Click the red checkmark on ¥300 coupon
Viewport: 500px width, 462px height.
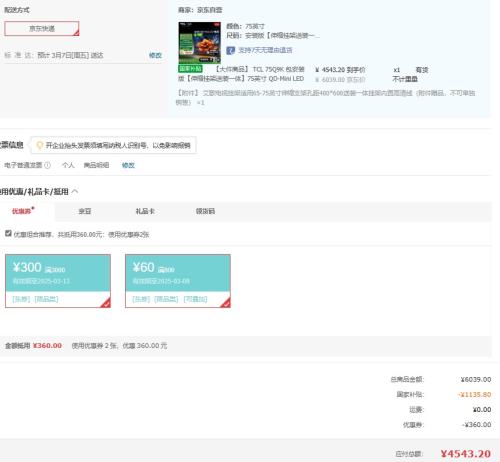coord(106,303)
